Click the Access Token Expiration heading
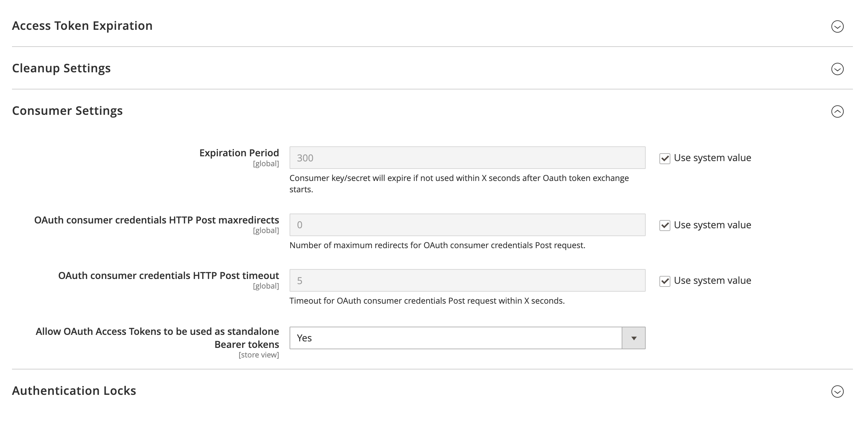Image resolution: width=868 pixels, height=425 pixels. coord(82,26)
